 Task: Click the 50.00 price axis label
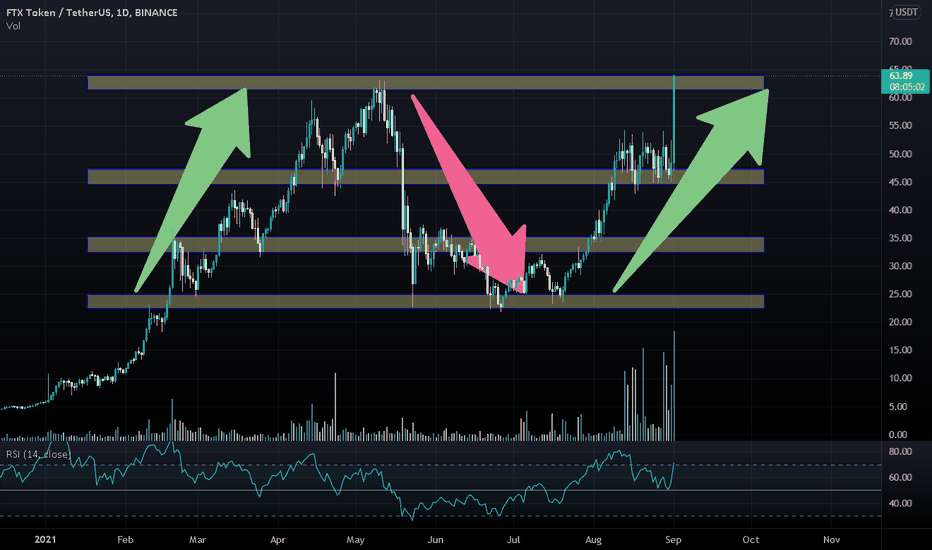click(x=900, y=154)
